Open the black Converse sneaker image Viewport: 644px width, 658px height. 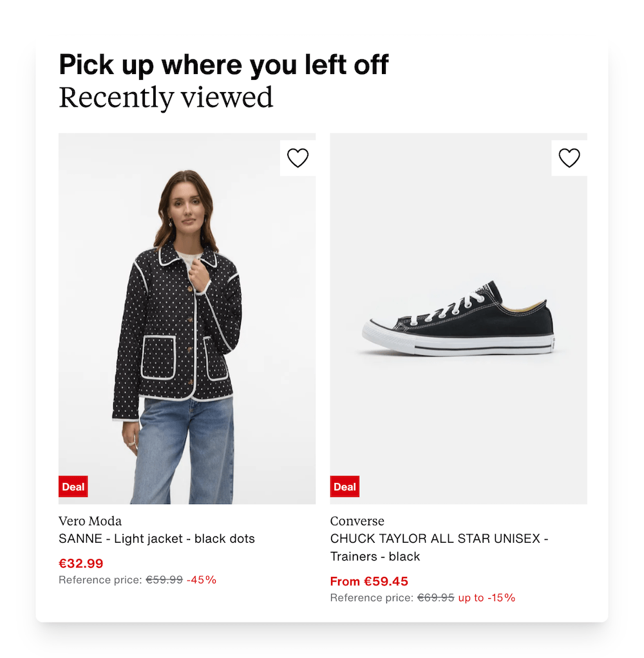(x=459, y=320)
